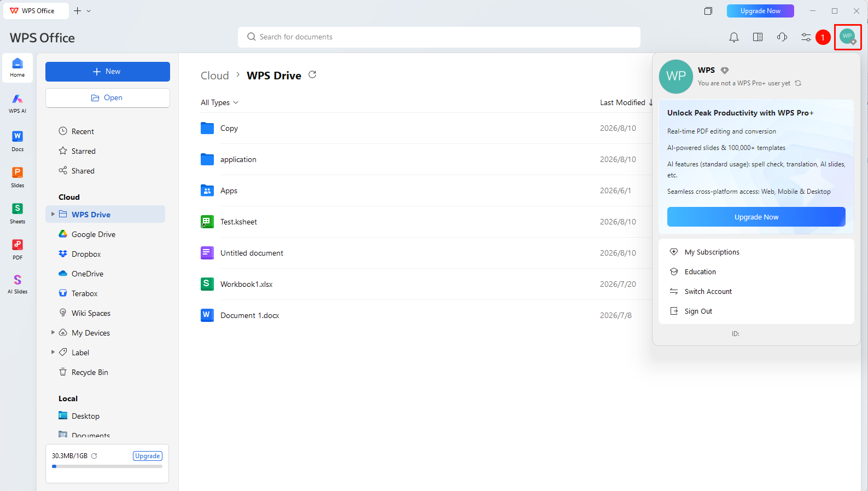The image size is (868, 491).
Task: Click the cloud storage usage progress bar
Action: (x=107, y=466)
